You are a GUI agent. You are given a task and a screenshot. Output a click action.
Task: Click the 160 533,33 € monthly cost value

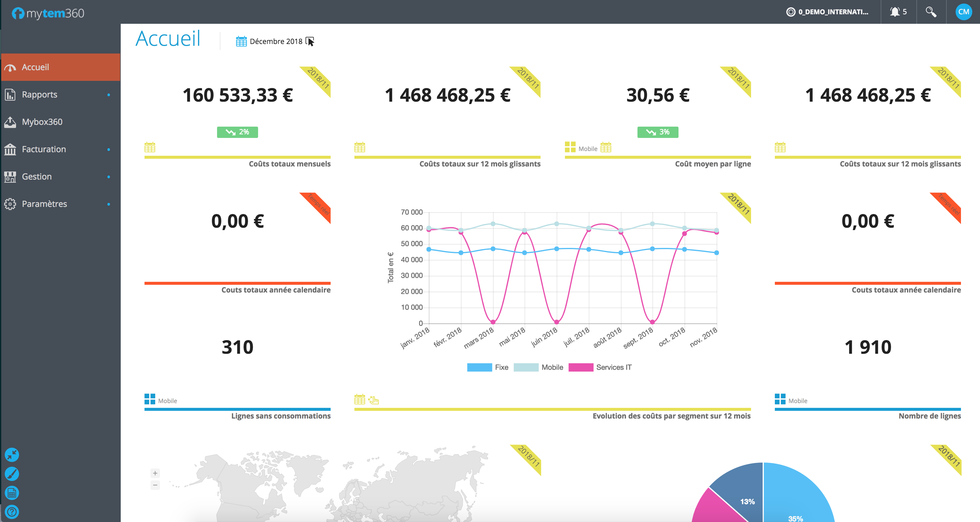pyautogui.click(x=237, y=95)
